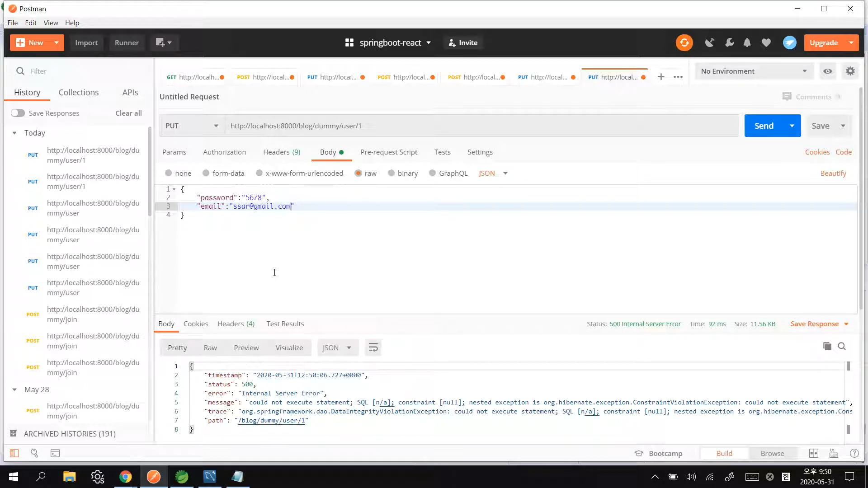Collapse the May 28 history group

(x=14, y=389)
